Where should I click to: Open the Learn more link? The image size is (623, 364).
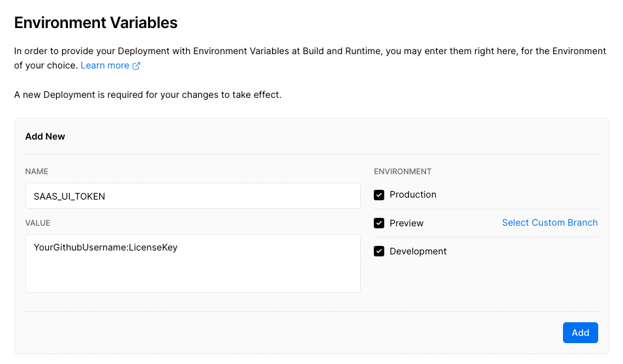click(105, 66)
